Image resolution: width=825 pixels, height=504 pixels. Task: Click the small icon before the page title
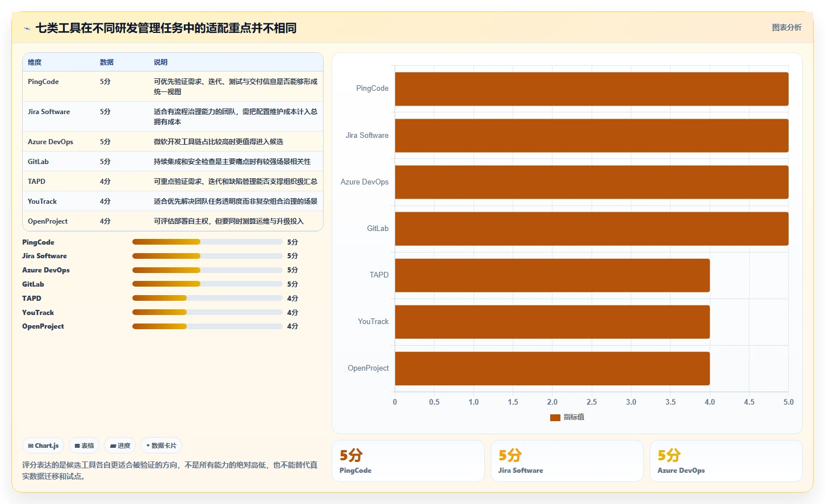(27, 28)
